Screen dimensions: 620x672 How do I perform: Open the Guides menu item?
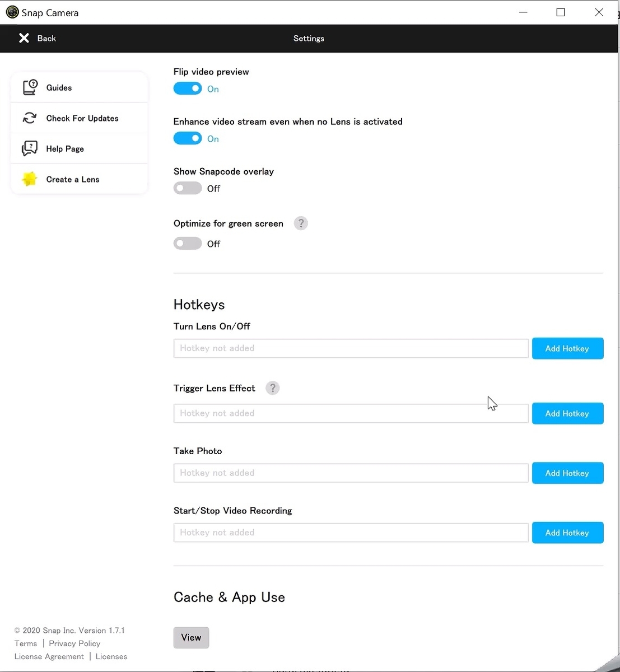coord(79,87)
